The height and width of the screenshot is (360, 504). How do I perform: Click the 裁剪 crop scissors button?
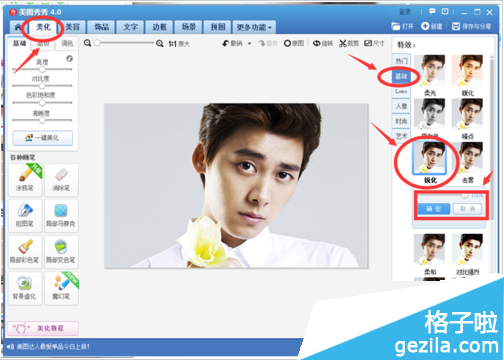coord(349,43)
